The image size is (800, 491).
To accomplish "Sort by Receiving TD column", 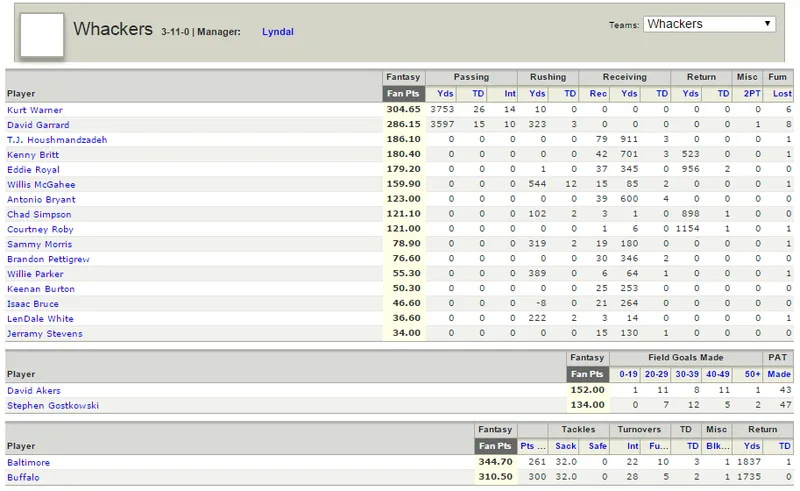I will pyautogui.click(x=662, y=93).
